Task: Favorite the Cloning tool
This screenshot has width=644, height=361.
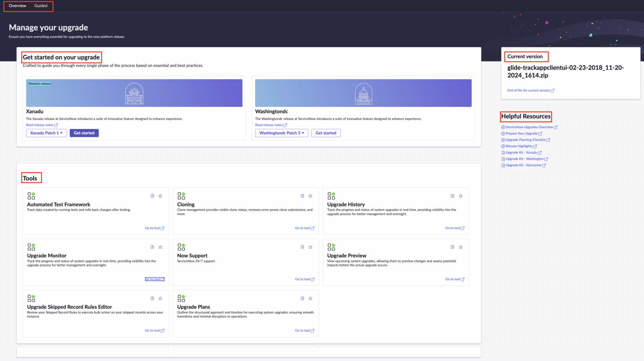Action: coord(310,196)
